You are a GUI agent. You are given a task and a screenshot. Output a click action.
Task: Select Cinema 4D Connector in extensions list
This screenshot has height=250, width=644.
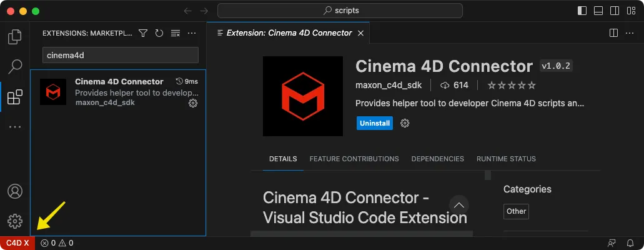(x=118, y=92)
